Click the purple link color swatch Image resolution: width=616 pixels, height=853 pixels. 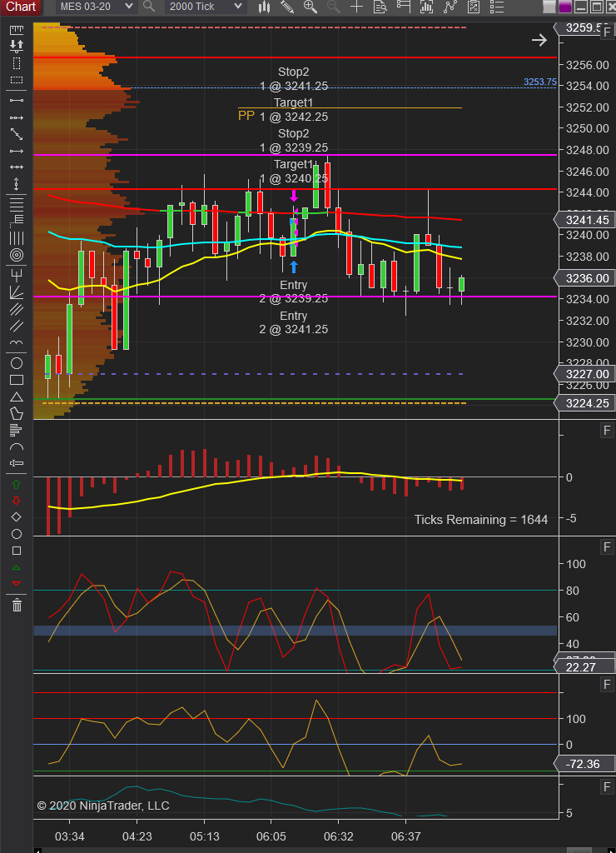tap(565, 7)
